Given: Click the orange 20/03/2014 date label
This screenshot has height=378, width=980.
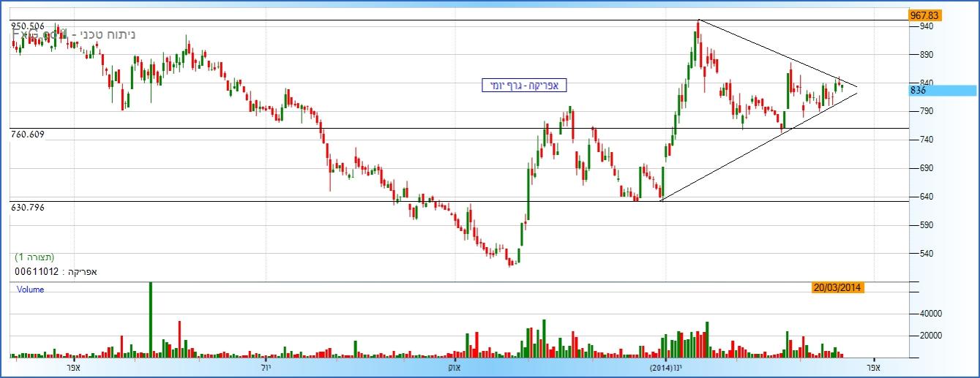Looking at the screenshot, I should click(x=838, y=288).
